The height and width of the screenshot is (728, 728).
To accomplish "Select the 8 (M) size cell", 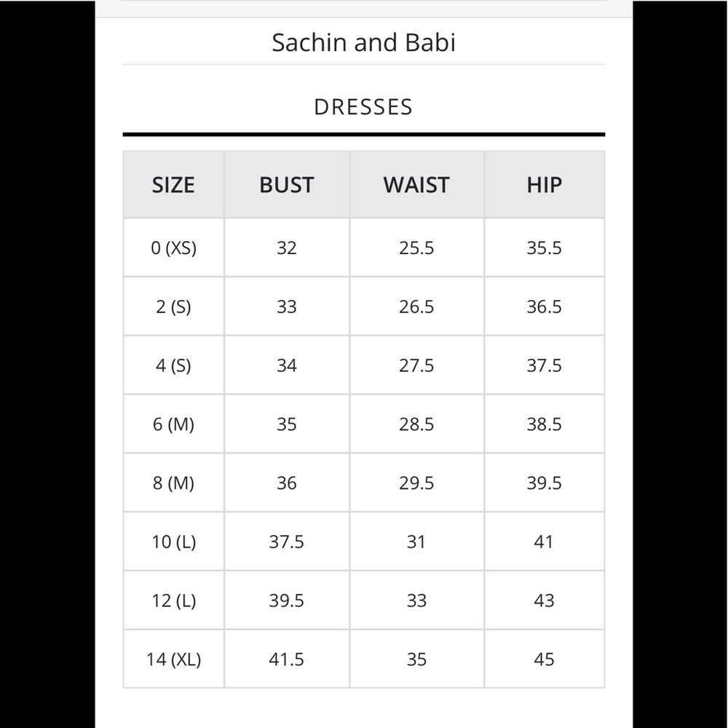I will point(174,483).
